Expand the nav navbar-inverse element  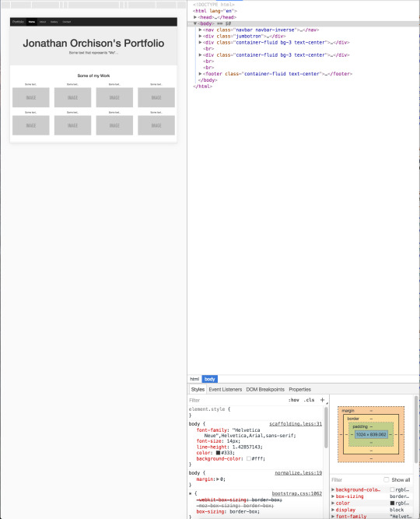[x=200, y=30]
